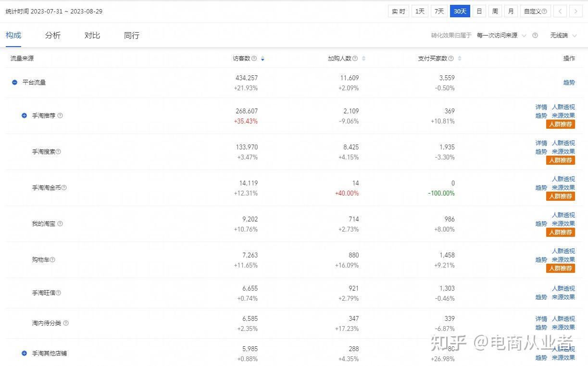Open 自定义 date range picker
This screenshot has height=366, width=588.
click(535, 11)
